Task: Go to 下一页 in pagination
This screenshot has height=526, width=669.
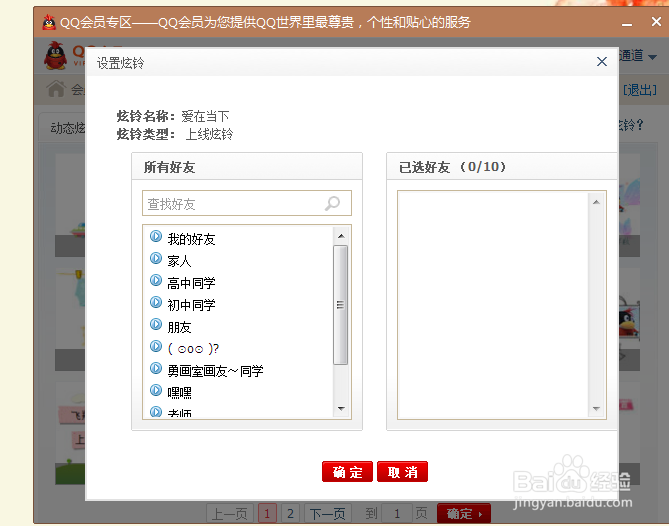Action: 328,514
